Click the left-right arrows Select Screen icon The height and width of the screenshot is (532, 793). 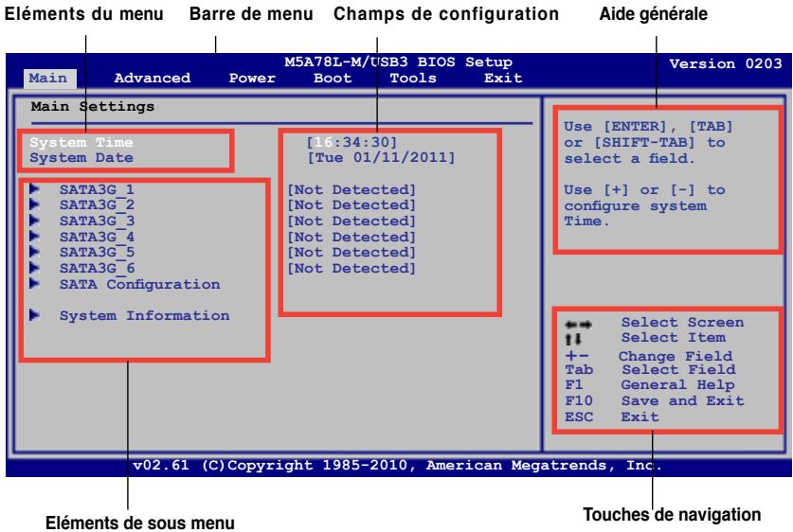[x=578, y=325]
